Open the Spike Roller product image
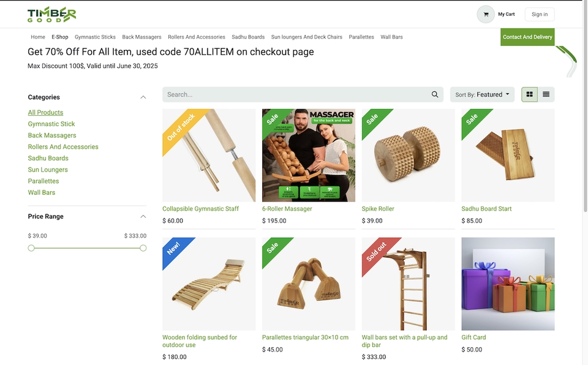This screenshot has height=365, width=588. [x=408, y=156]
